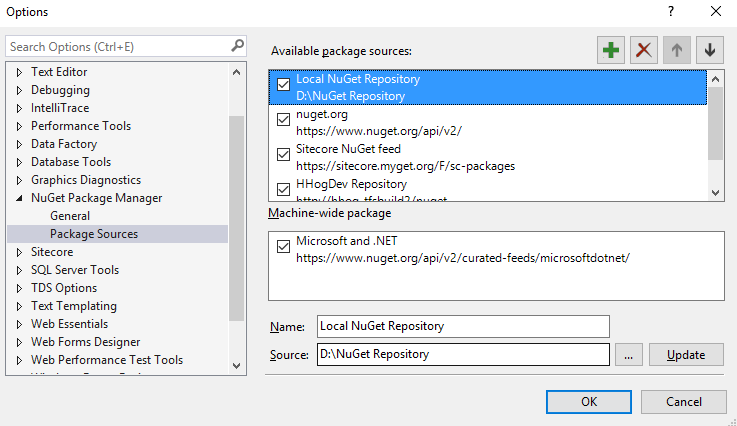737x426 pixels.
Task: Select the Text Editor label in tree
Action: (x=59, y=72)
